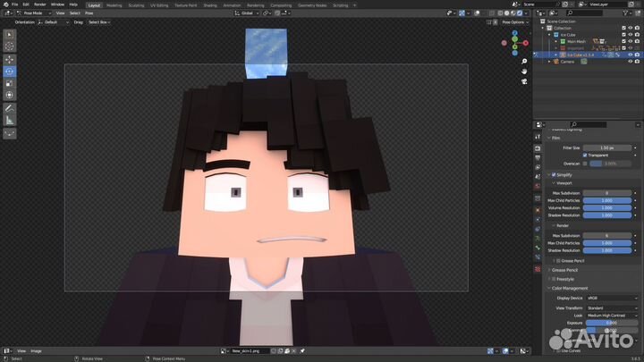Select the Move tool in the toolbar

tap(10, 60)
